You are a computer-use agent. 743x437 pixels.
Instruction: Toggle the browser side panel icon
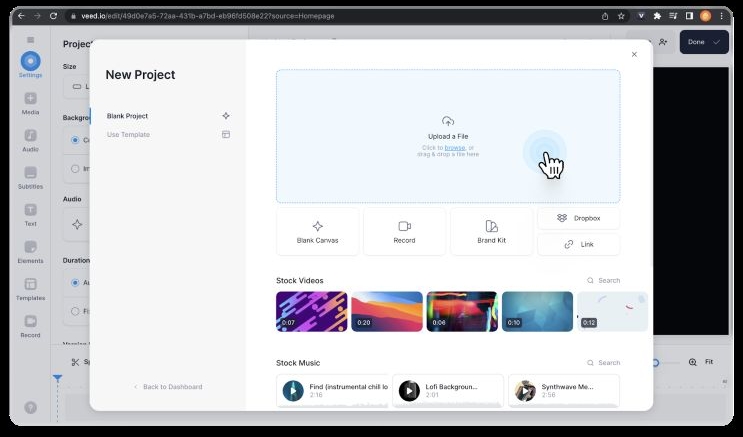[689, 16]
